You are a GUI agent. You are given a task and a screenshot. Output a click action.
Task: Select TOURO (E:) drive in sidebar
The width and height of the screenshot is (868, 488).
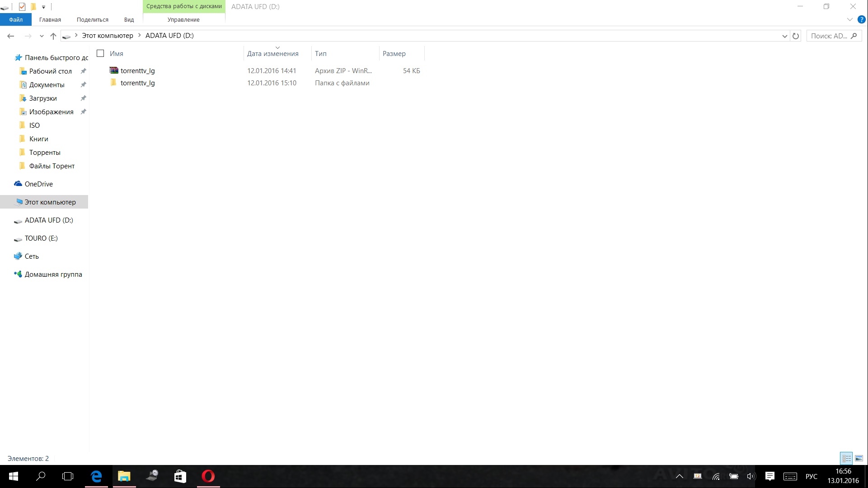click(x=41, y=238)
